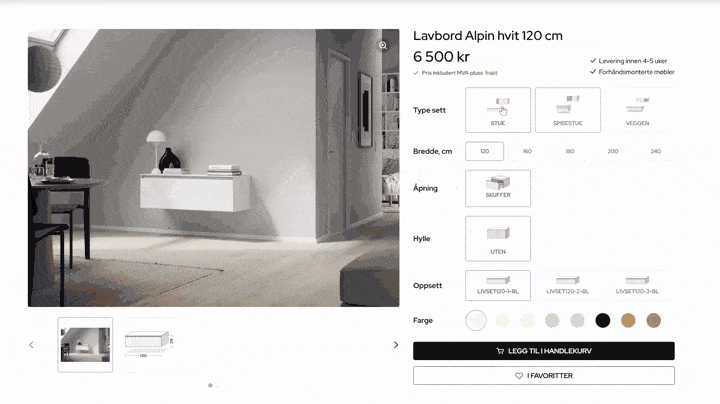This screenshot has height=404, width=720.
Task: Click the I favoritter button
Action: (544, 376)
